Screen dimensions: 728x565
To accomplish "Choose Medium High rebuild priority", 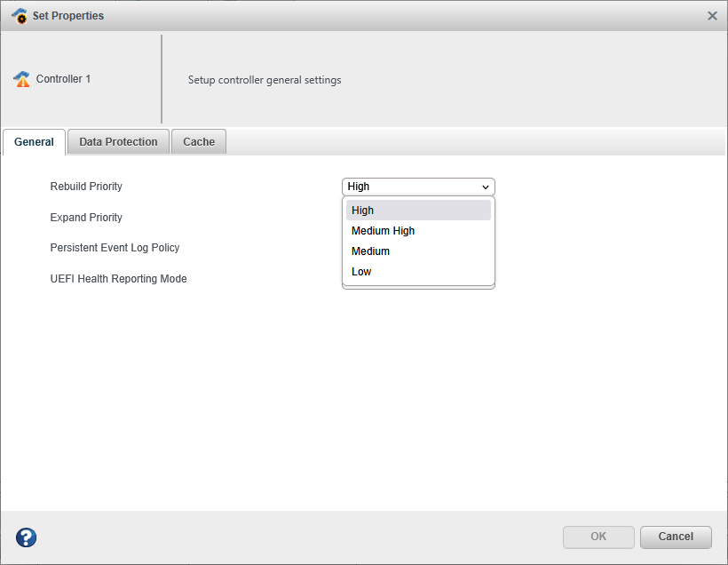I will tap(418, 231).
